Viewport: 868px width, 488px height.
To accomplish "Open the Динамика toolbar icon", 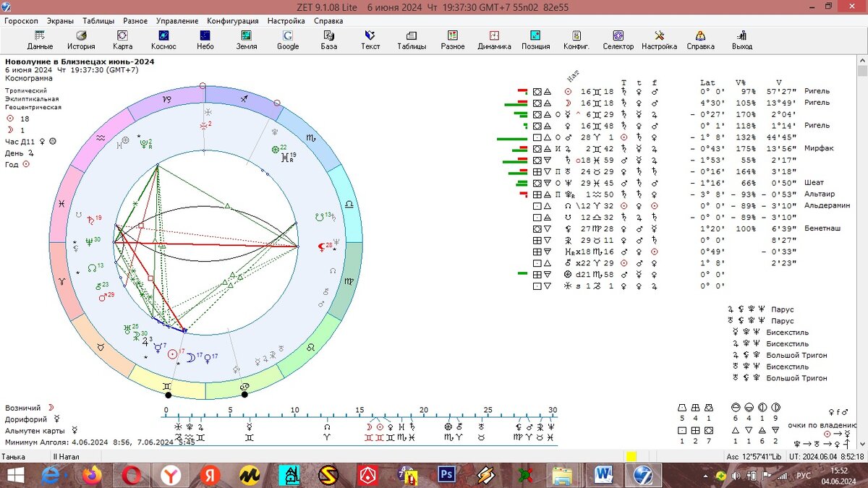I will pyautogui.click(x=494, y=40).
